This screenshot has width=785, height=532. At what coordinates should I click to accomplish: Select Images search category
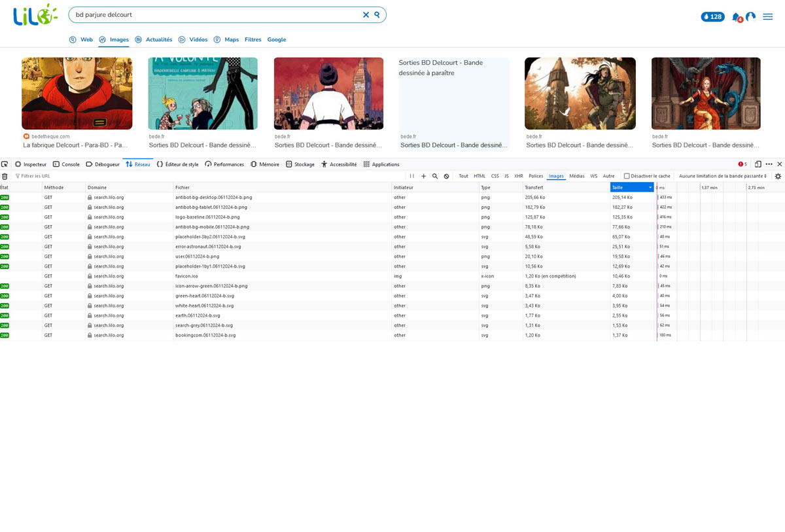114,40
